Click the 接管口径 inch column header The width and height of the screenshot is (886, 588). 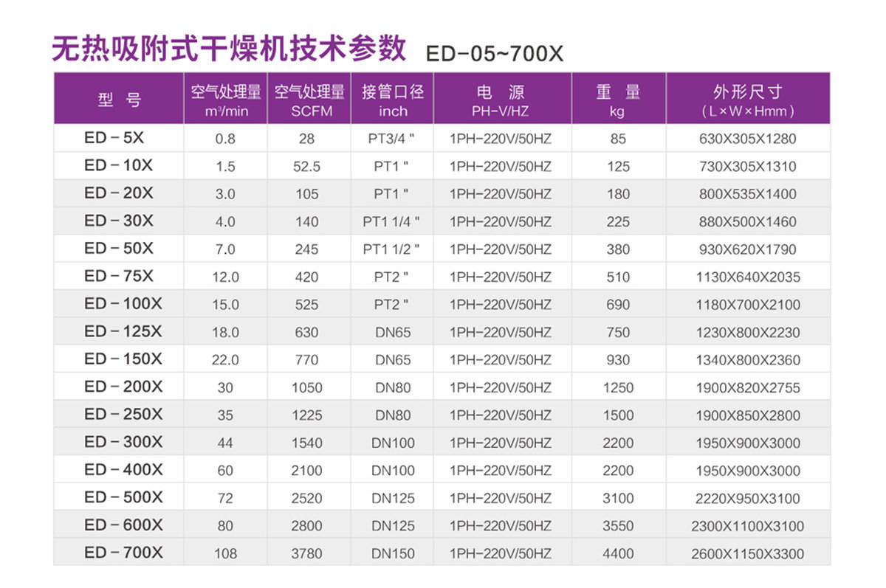(392, 101)
